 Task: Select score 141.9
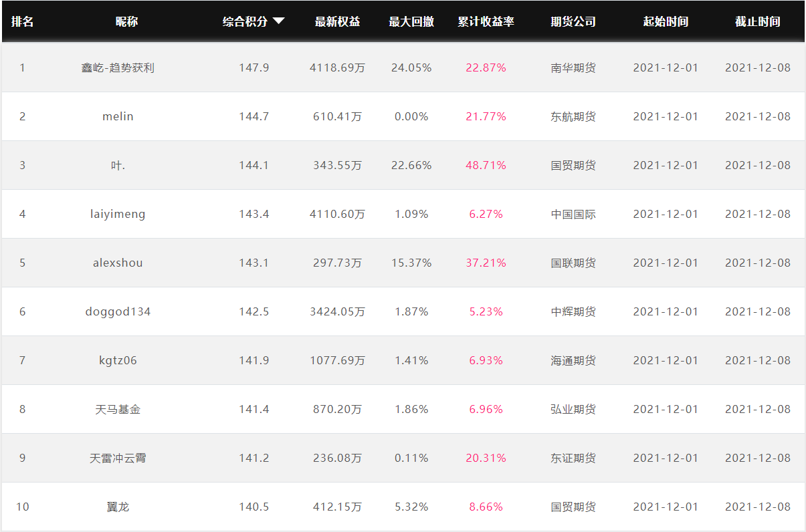254,360
